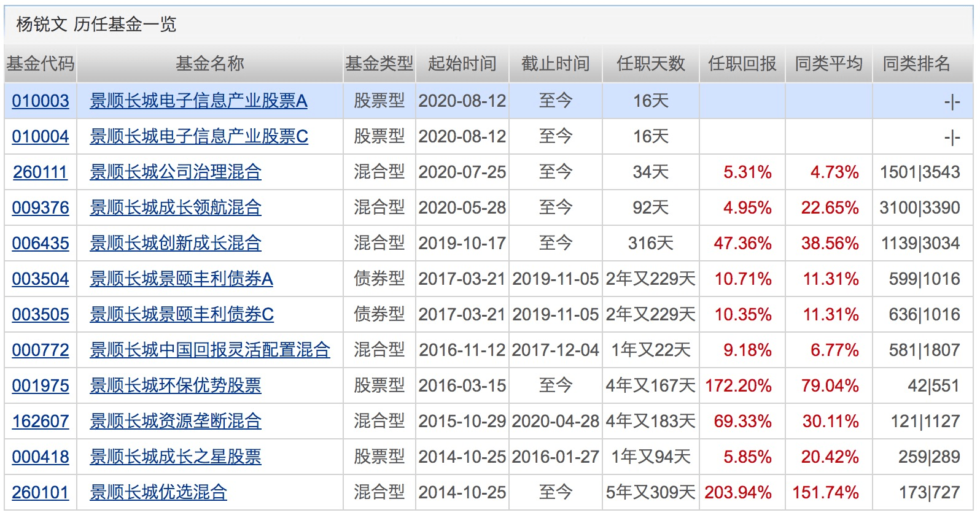
Task: Select ranking cell 42|551
Action: pos(933,385)
